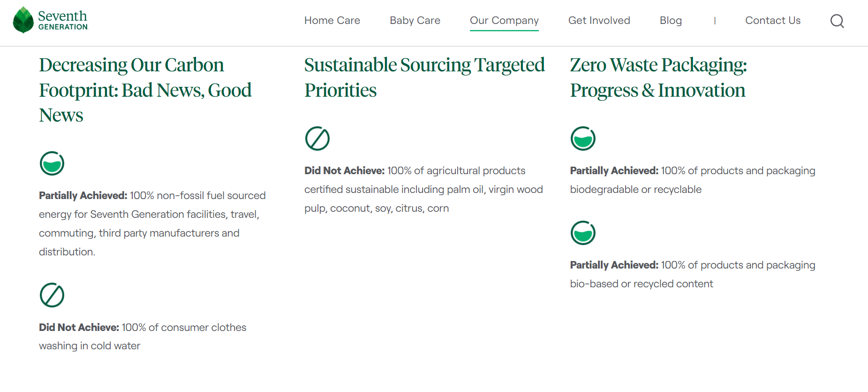Open the Contact Us link
Screen dimensions: 868x392
tap(773, 21)
